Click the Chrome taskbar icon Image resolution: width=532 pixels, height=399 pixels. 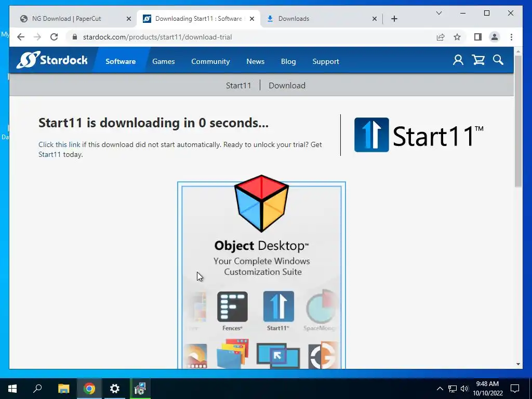point(89,389)
